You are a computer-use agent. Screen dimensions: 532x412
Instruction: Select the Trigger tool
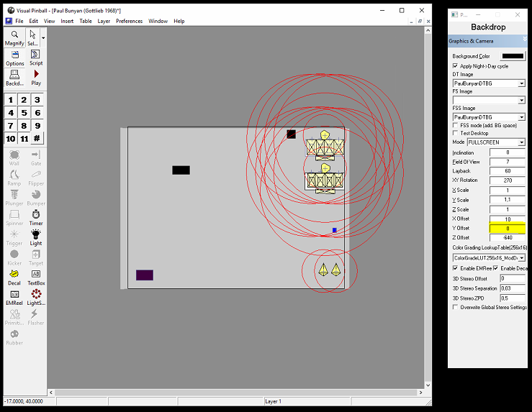pos(14,238)
